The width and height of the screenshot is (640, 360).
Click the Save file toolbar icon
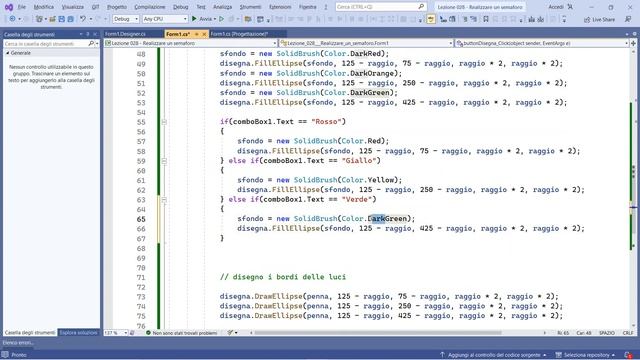61,19
